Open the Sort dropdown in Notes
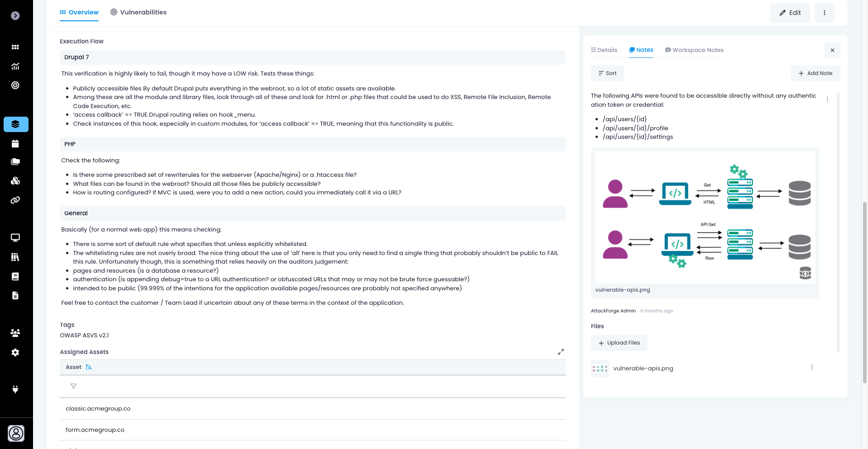 click(x=607, y=73)
